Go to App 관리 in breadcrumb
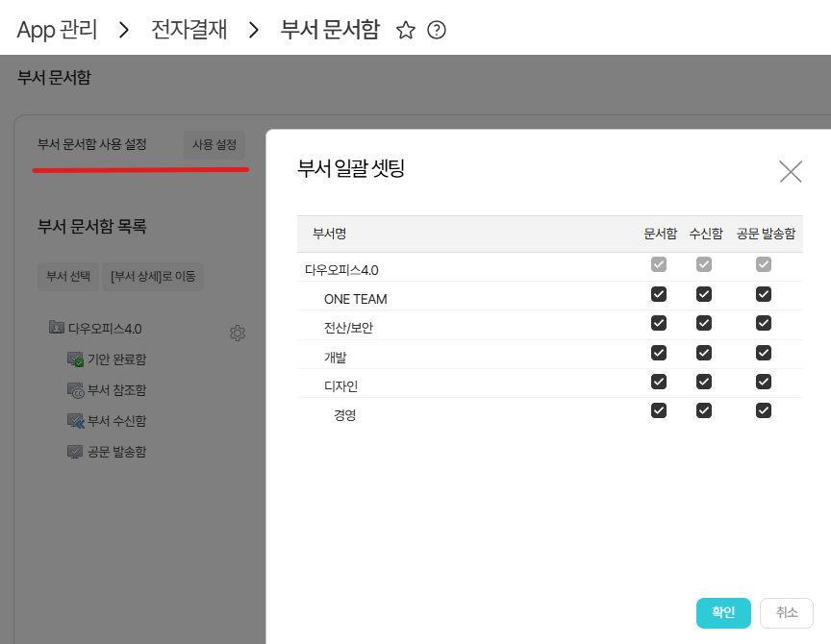Viewport: 831px width, 644px height. click(x=57, y=30)
